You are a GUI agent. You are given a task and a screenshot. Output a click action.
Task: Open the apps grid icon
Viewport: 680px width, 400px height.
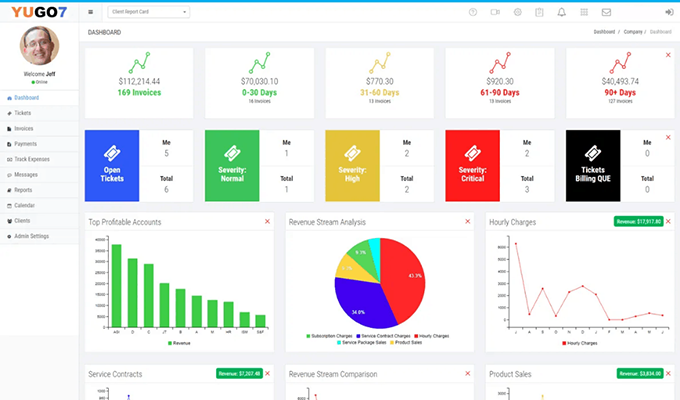tap(584, 12)
